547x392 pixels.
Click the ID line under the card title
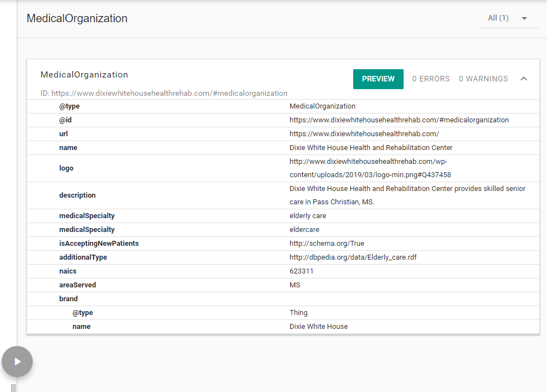point(164,94)
